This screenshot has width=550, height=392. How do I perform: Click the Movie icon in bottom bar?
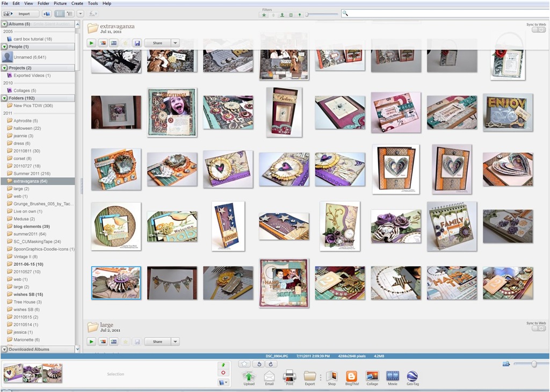point(393,379)
